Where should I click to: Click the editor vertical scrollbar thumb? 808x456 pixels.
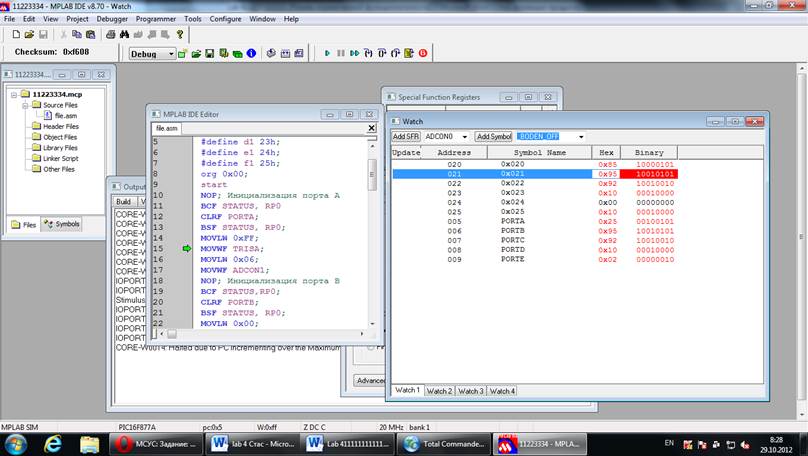(x=372, y=175)
